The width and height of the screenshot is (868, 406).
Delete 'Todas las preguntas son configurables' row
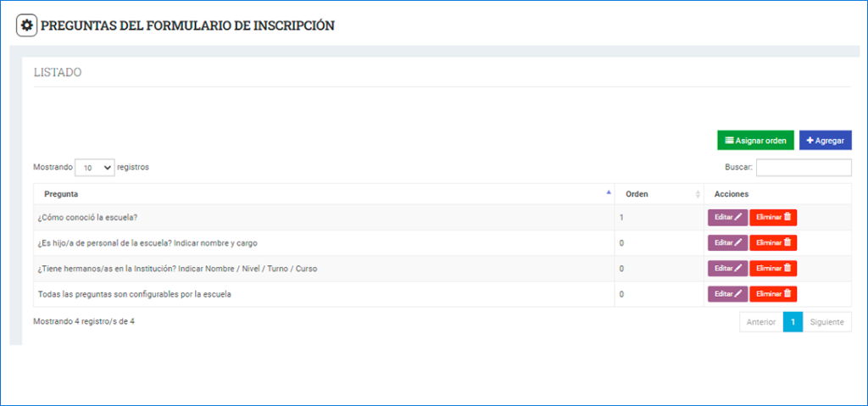(773, 294)
